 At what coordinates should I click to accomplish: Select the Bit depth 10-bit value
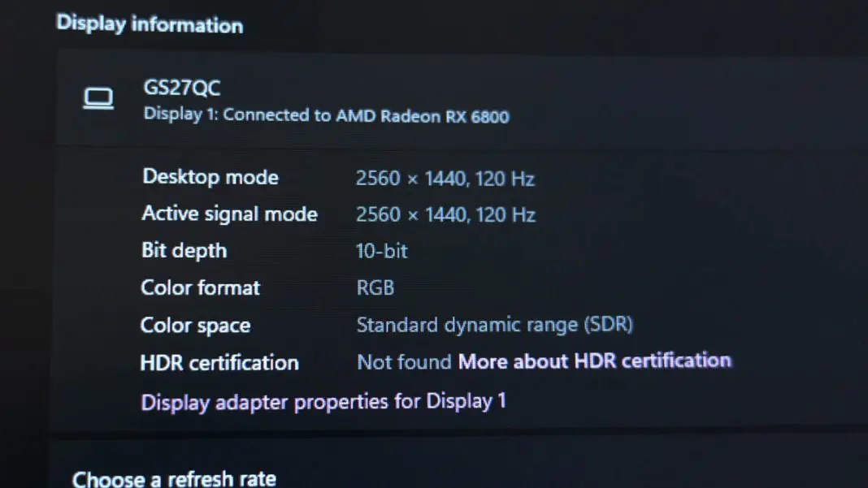coord(381,251)
